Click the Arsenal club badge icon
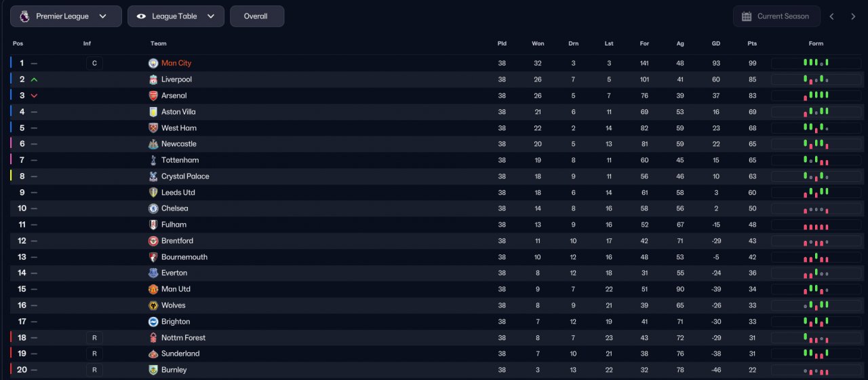 click(153, 96)
